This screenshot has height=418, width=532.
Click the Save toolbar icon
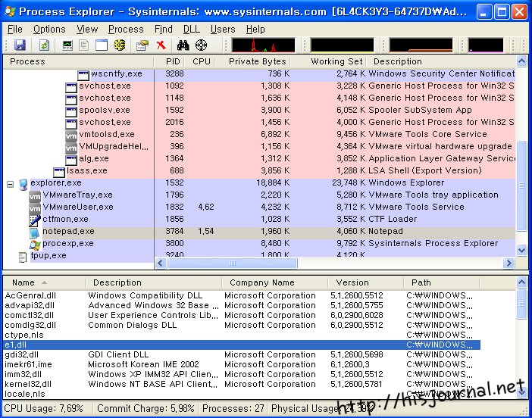[20, 45]
